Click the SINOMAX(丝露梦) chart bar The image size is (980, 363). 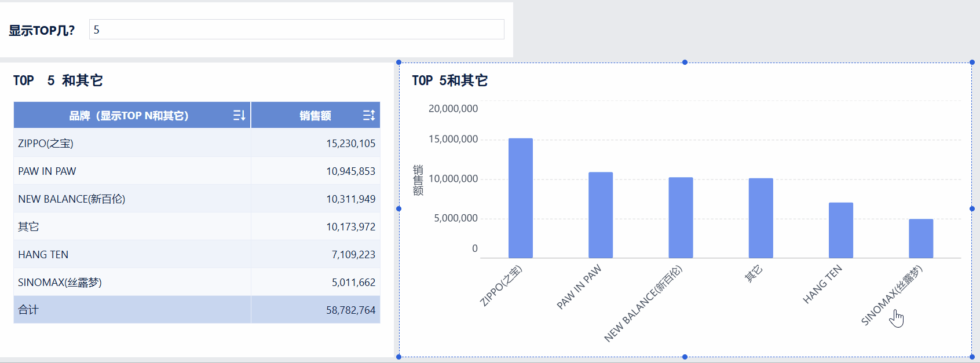tap(921, 239)
